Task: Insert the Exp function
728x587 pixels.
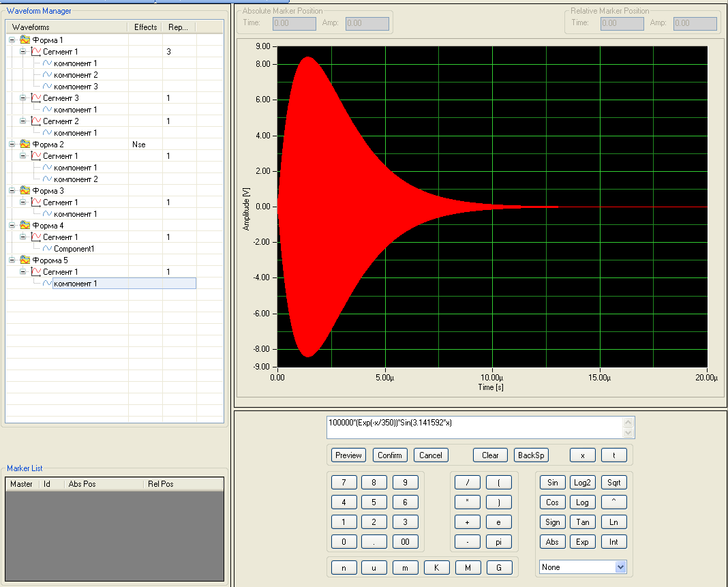Action: click(582, 542)
